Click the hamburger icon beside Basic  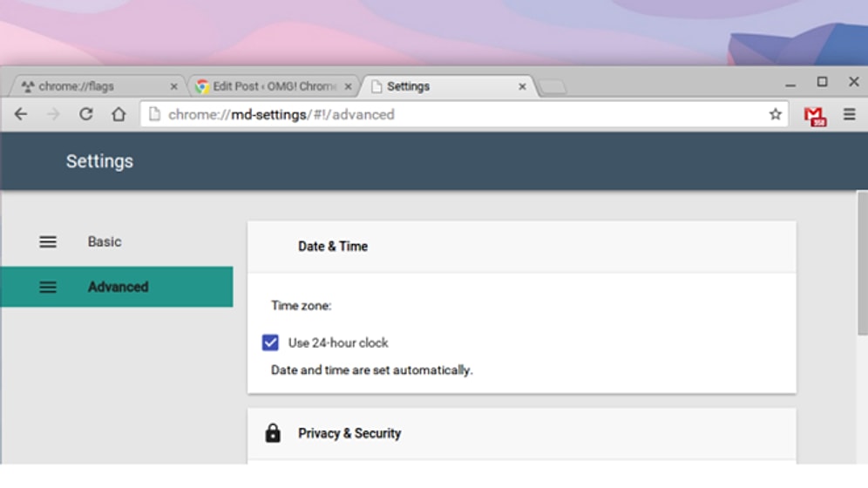pyautogui.click(x=48, y=242)
